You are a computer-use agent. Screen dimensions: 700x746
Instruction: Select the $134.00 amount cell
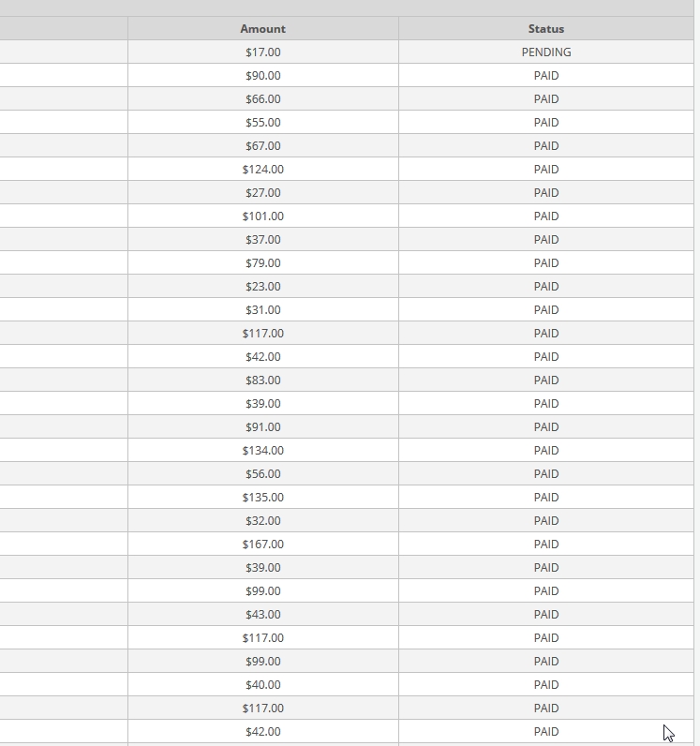tap(262, 451)
